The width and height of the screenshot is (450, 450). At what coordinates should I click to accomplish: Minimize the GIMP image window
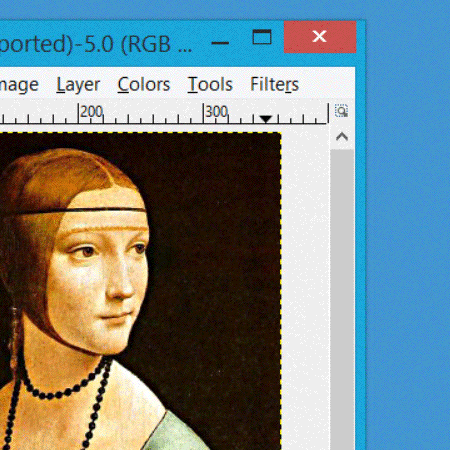220,43
